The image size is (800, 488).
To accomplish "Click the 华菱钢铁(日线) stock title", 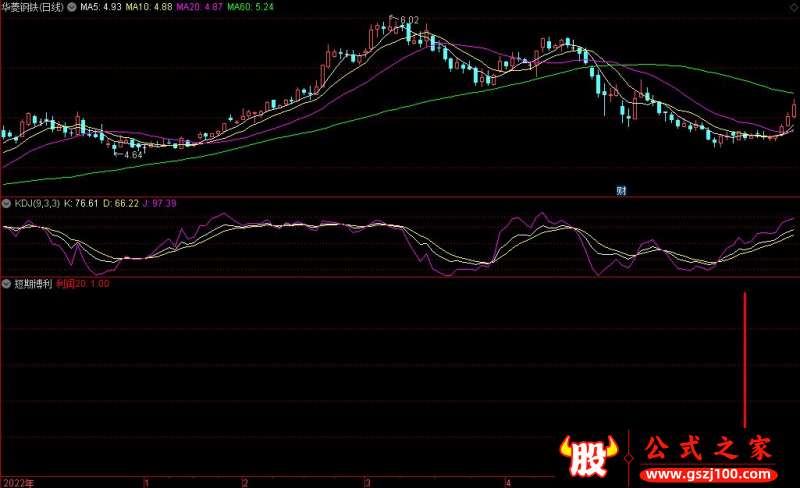I will (x=33, y=7).
